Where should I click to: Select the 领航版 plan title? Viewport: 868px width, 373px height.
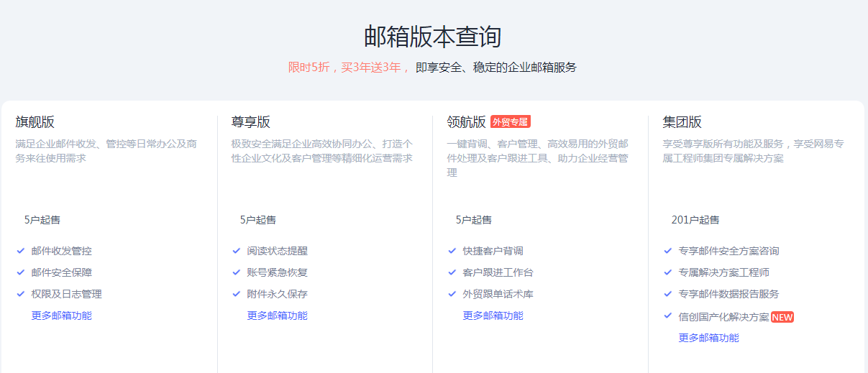(466, 122)
